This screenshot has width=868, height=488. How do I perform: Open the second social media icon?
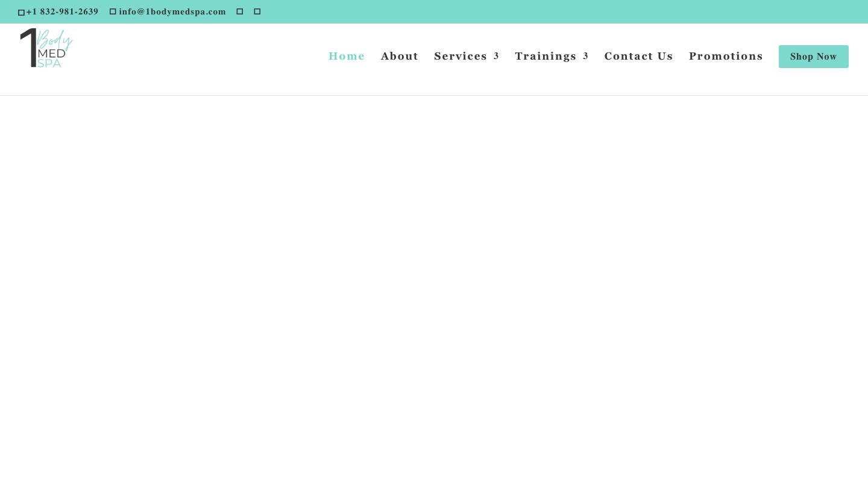(x=257, y=11)
